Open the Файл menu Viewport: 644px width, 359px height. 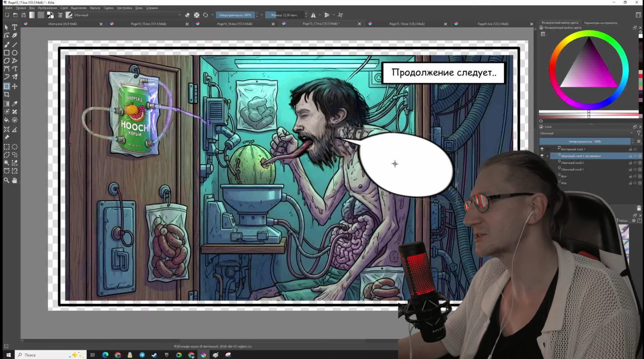(x=9, y=8)
